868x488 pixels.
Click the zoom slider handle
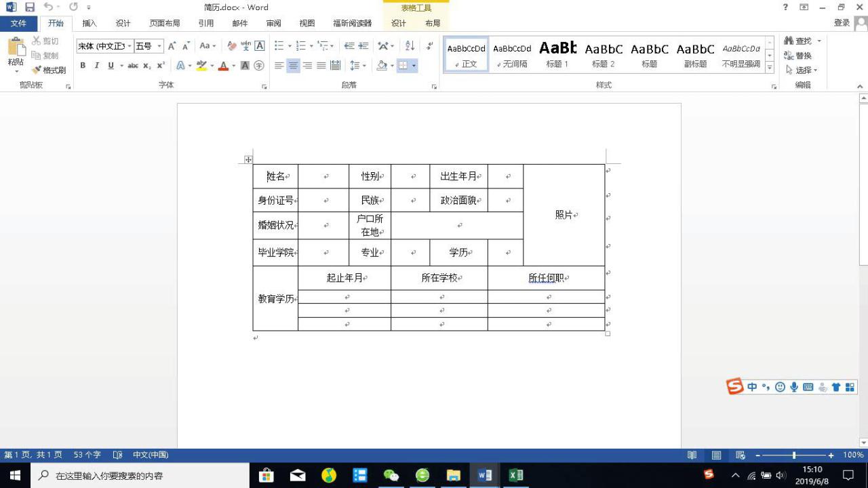click(x=794, y=455)
